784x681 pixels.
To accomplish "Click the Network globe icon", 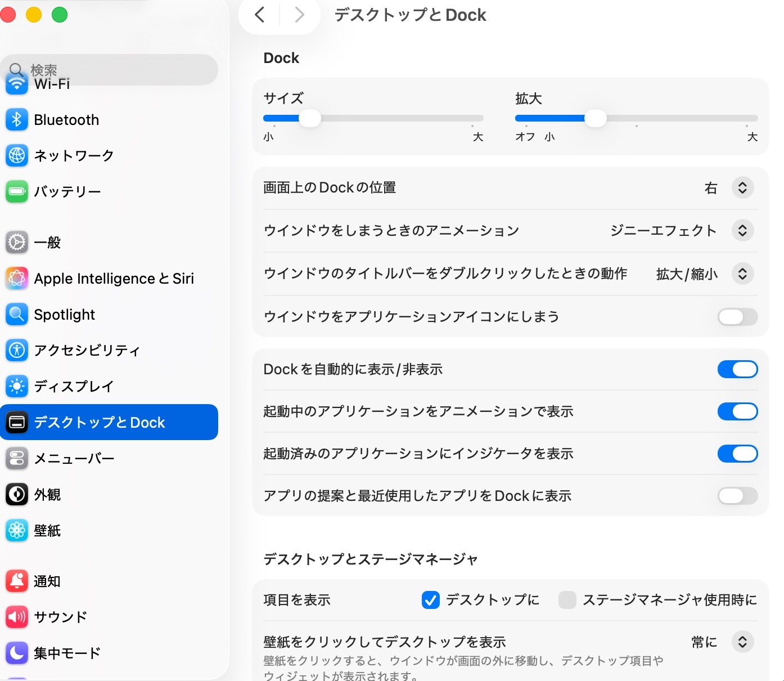I will [17, 156].
